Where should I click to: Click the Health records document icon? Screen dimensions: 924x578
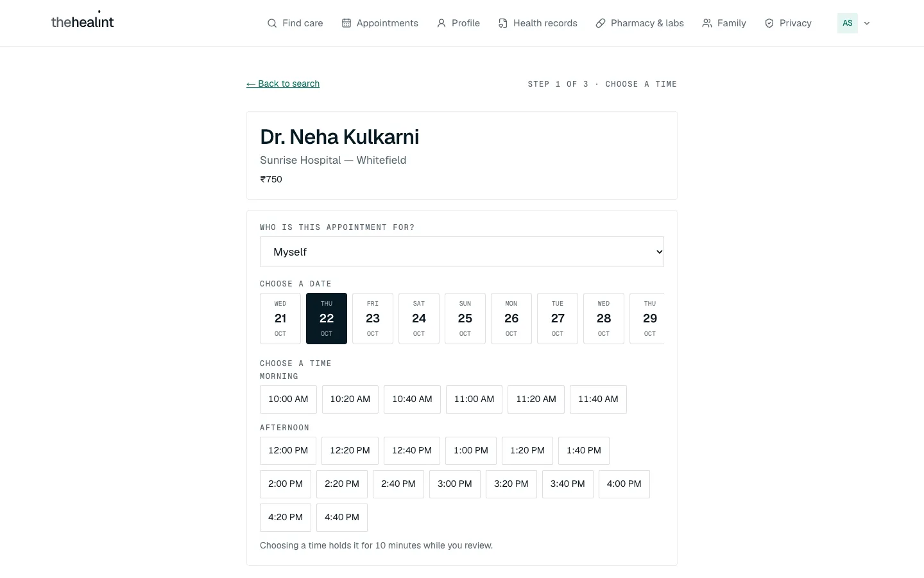(503, 23)
